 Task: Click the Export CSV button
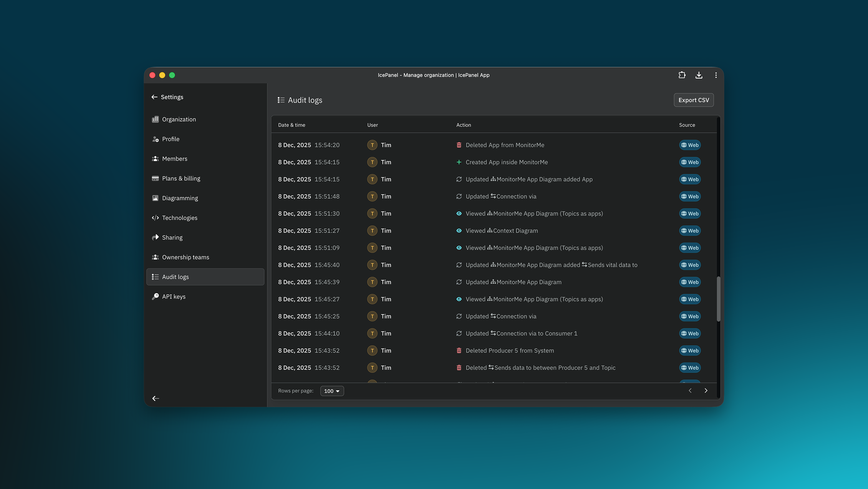[693, 100]
